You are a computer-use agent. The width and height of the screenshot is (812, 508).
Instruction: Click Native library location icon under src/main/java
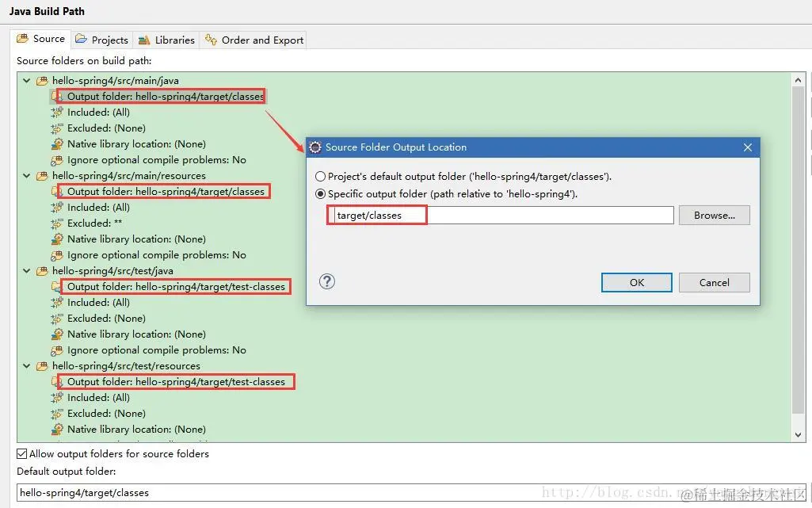57,144
